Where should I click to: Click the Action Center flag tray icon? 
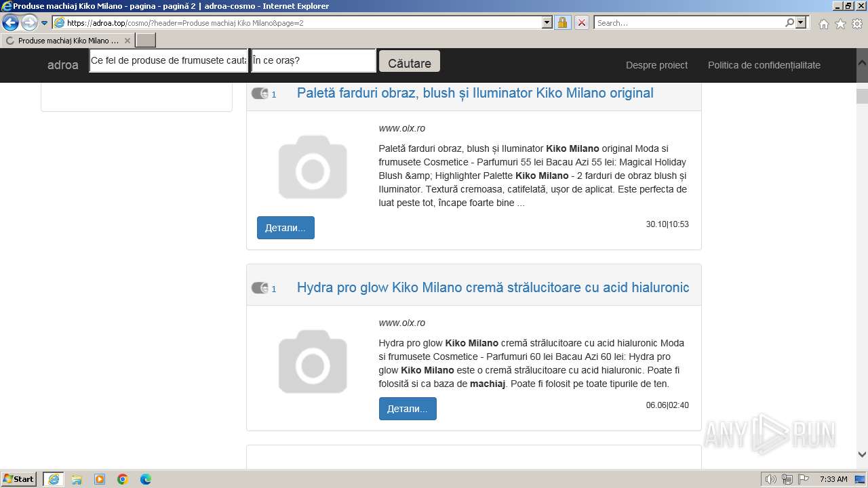click(x=803, y=479)
